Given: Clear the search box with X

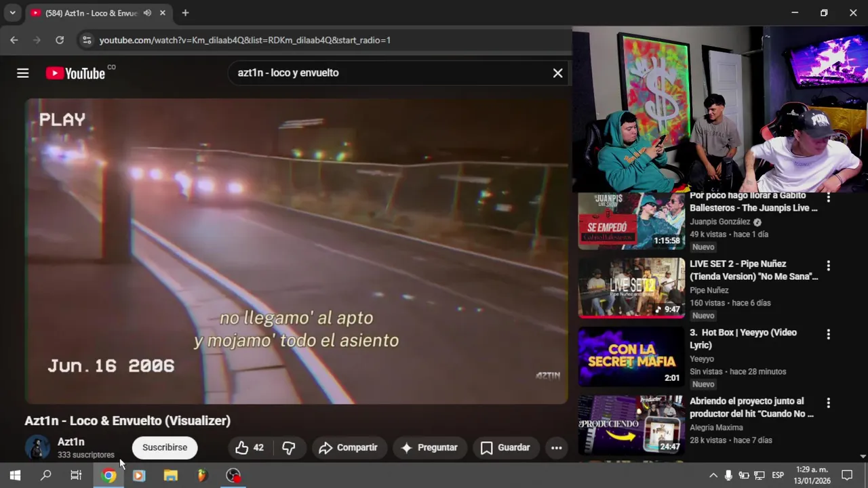Looking at the screenshot, I should coord(557,73).
